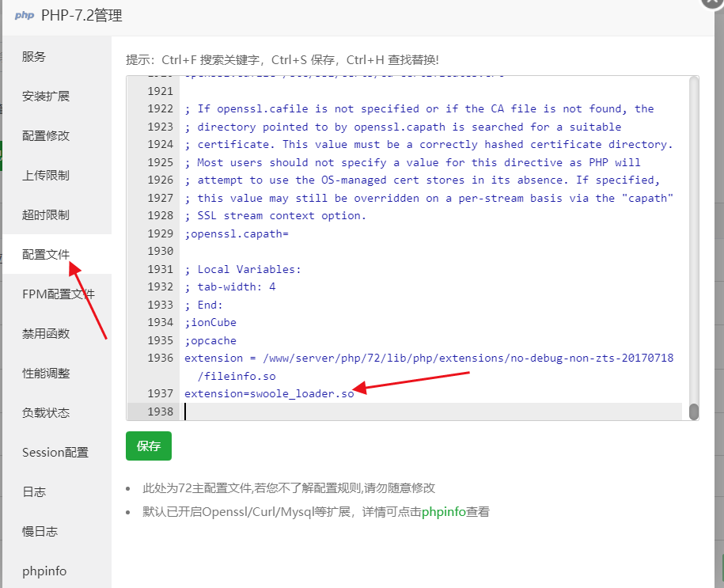
Task: View 负载状态 in the sidebar
Action: click(46, 413)
